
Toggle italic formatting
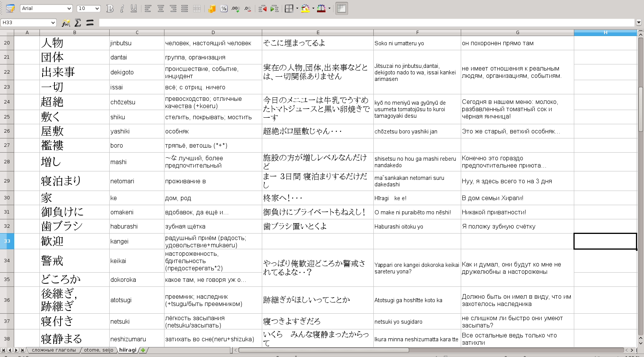tap(122, 8)
